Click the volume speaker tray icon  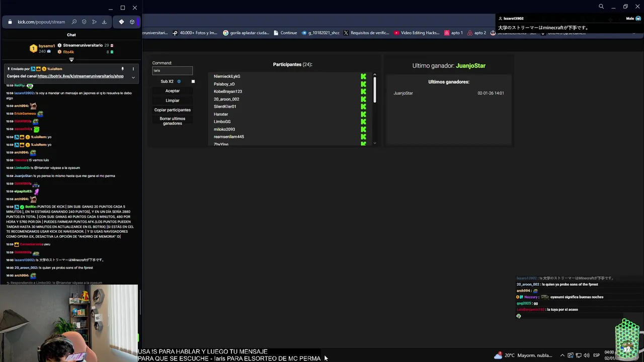[x=586, y=355]
